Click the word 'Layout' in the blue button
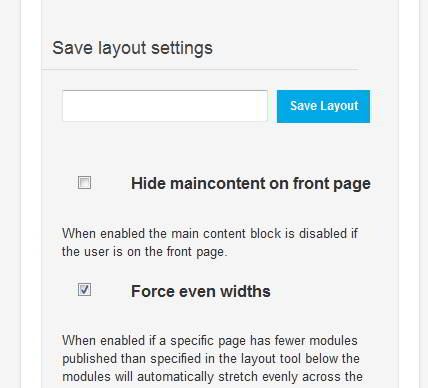Screen dimensions: 428x388 pos(339,107)
